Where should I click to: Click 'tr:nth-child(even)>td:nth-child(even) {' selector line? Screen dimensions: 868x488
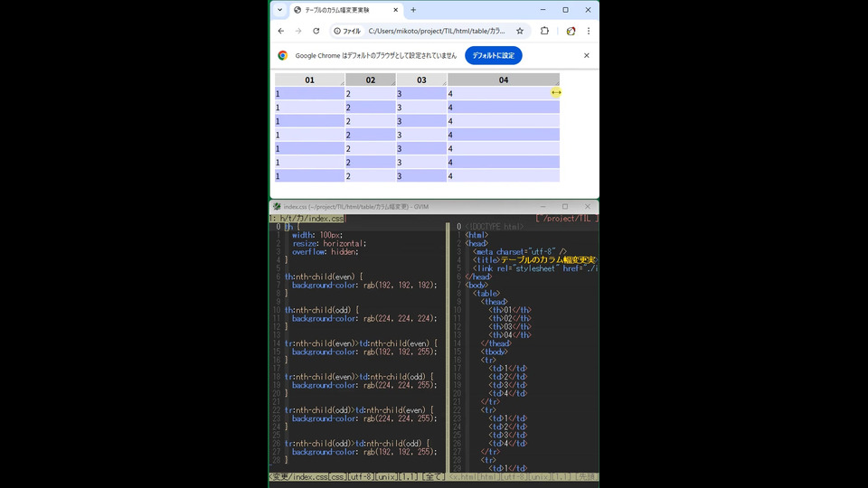click(x=361, y=343)
